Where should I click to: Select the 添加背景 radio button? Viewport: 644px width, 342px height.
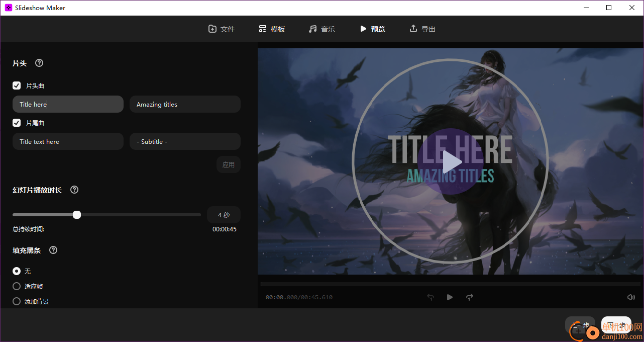coord(17,301)
